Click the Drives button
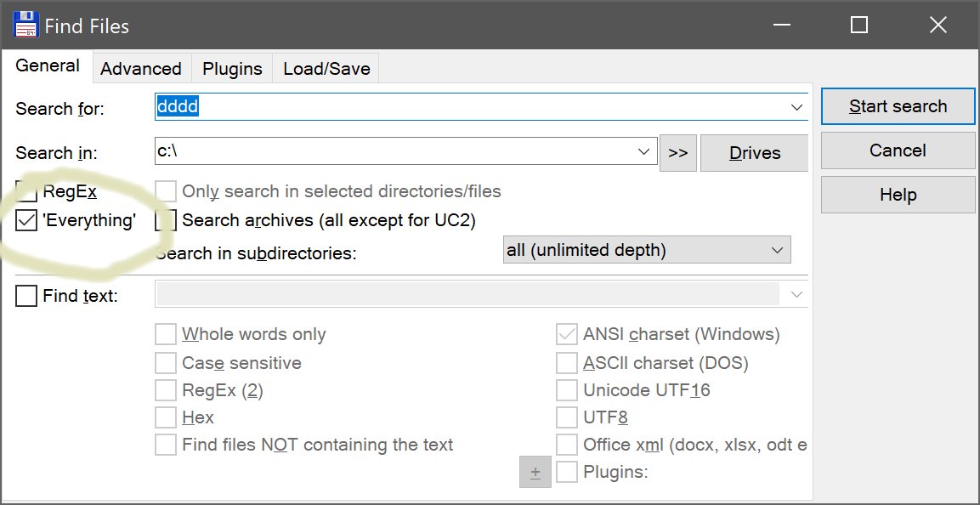This screenshot has height=505, width=980. coord(754,153)
